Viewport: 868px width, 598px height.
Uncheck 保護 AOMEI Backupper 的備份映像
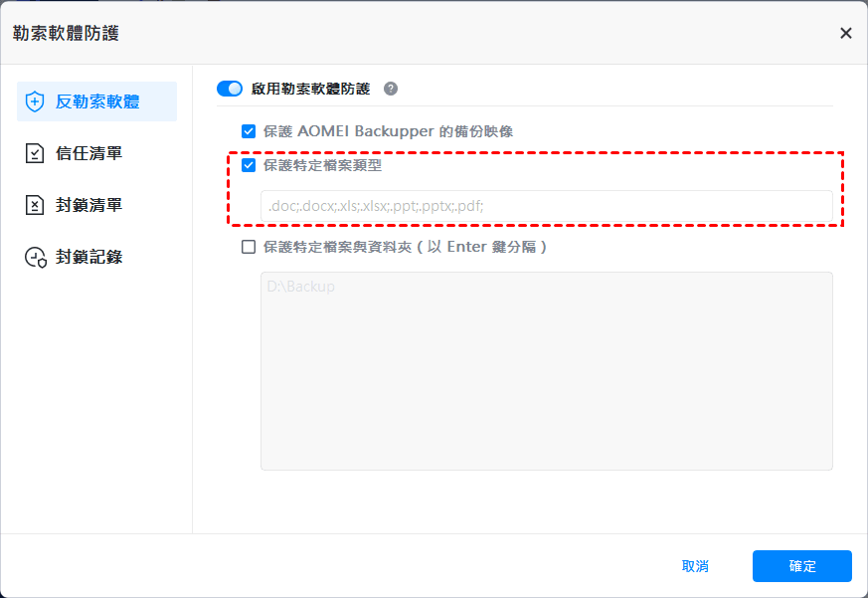tap(249, 131)
